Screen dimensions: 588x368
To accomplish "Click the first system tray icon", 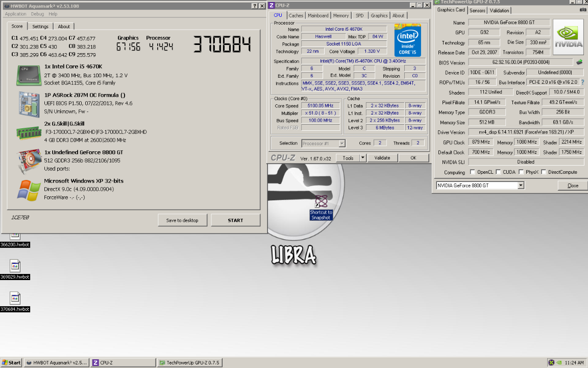I will pos(551,362).
